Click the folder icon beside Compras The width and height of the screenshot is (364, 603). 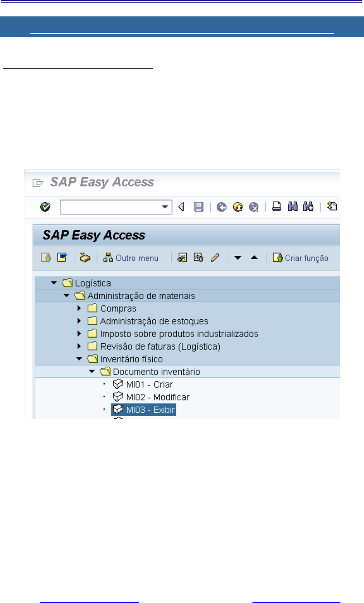93,308
